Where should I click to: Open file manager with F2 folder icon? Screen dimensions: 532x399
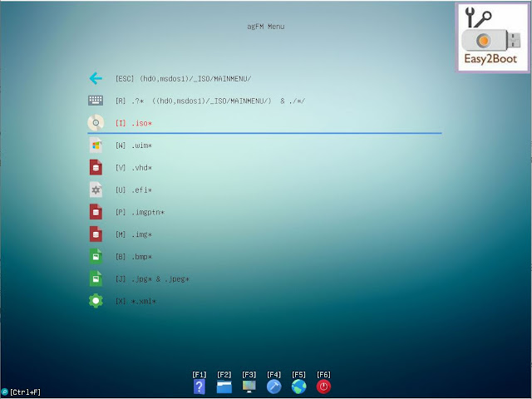coord(224,387)
